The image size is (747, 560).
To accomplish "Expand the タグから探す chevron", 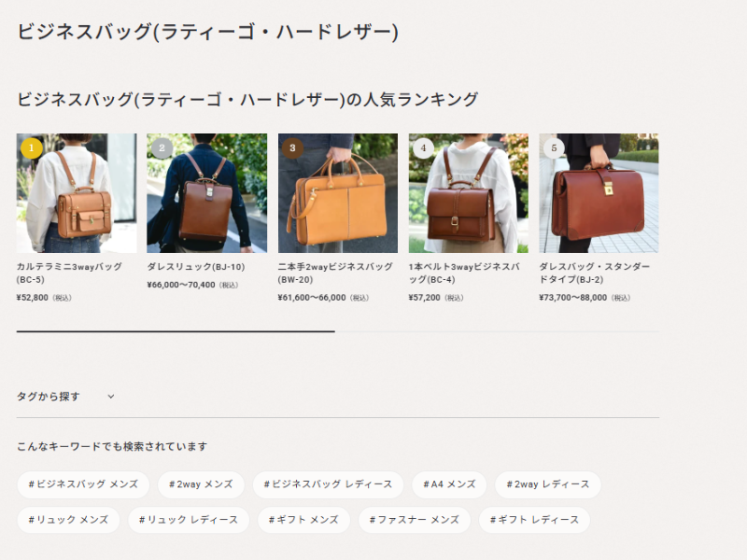I will click(x=111, y=396).
